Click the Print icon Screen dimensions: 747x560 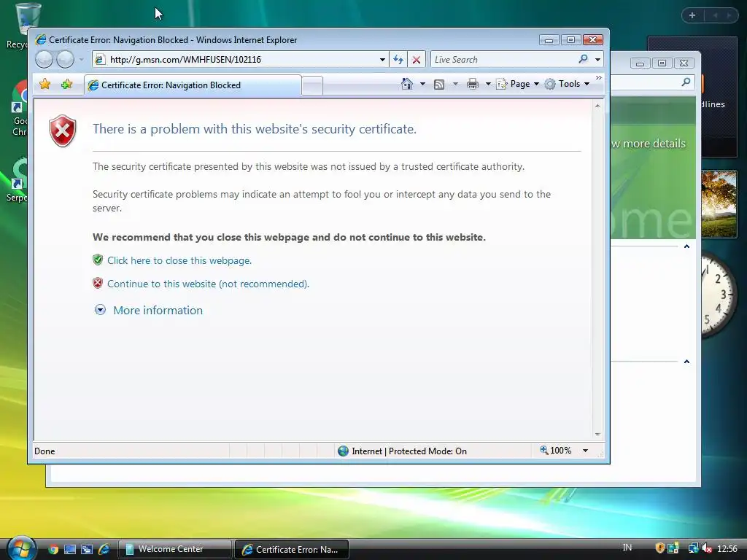472,85
